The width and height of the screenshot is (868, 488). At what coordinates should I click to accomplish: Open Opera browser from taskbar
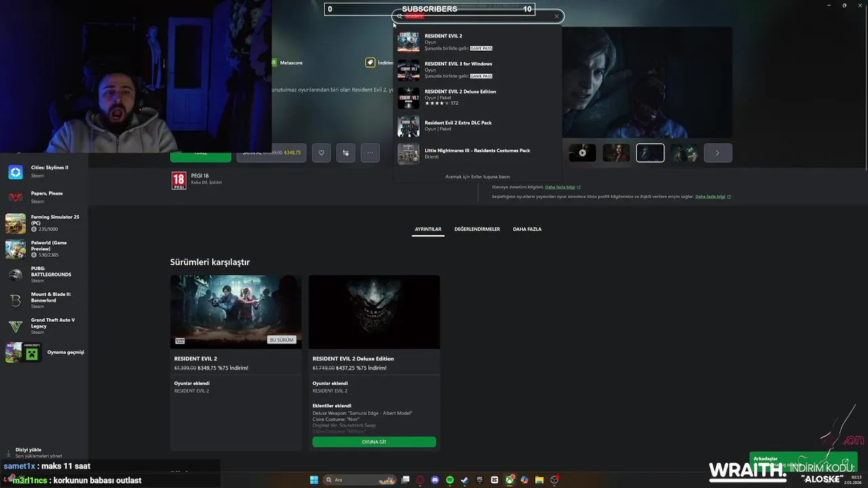420,480
